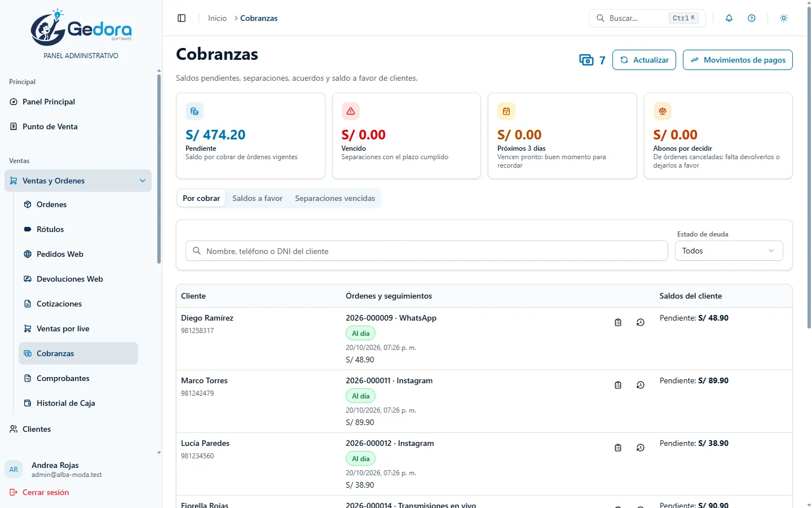This screenshot has height=508, width=812.
Task: Click the main page vertical scrollbar
Action: point(809,168)
